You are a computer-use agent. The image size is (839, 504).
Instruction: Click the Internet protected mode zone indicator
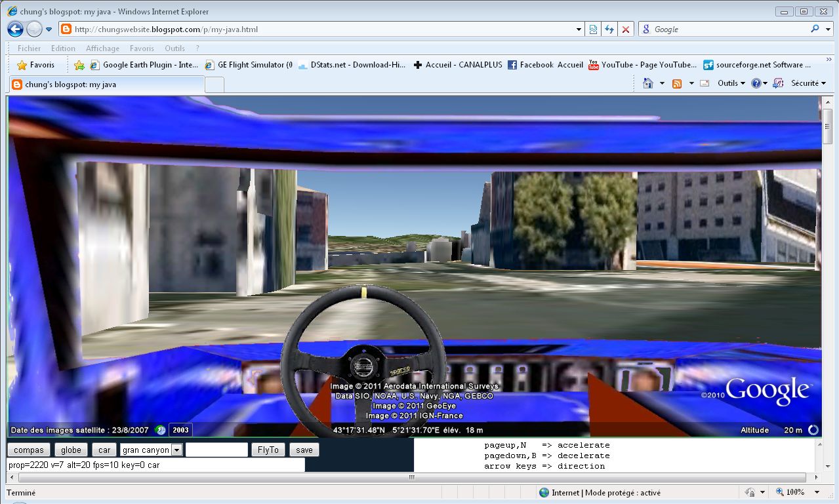point(600,493)
